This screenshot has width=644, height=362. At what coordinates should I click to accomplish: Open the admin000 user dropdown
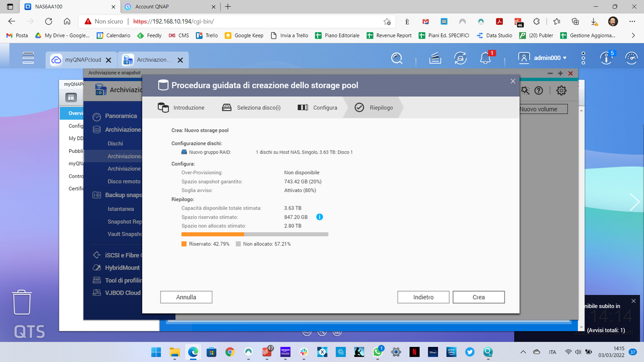pos(543,58)
